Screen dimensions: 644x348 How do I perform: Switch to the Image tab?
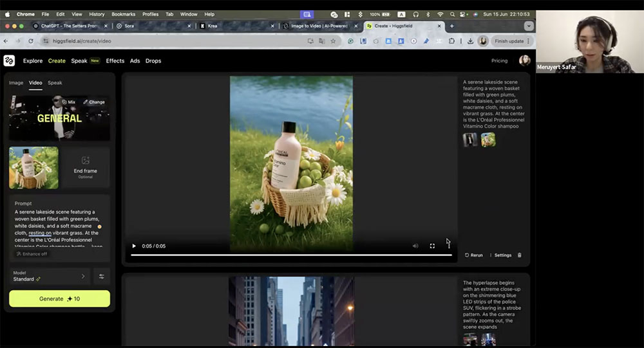coord(16,83)
